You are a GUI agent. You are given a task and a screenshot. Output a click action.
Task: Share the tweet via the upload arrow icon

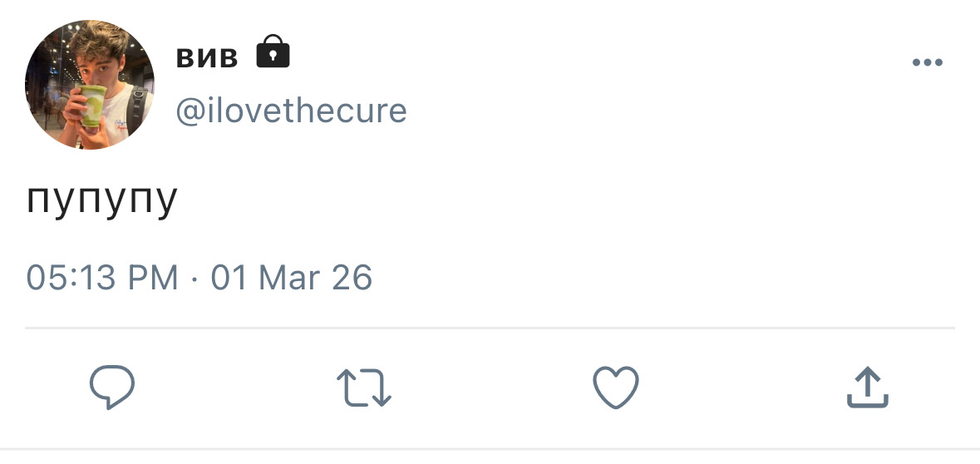click(x=868, y=388)
